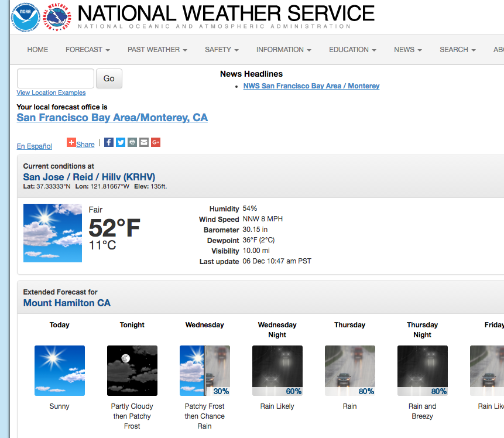504x438 pixels.
Task: Share the page via Facebook icon
Action: pos(109,142)
